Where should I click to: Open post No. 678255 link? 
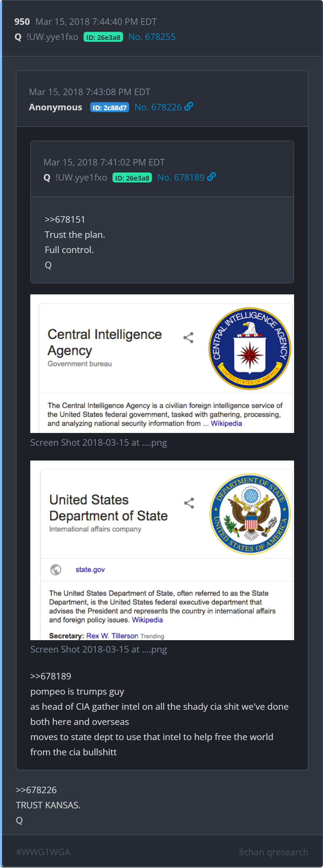click(152, 37)
